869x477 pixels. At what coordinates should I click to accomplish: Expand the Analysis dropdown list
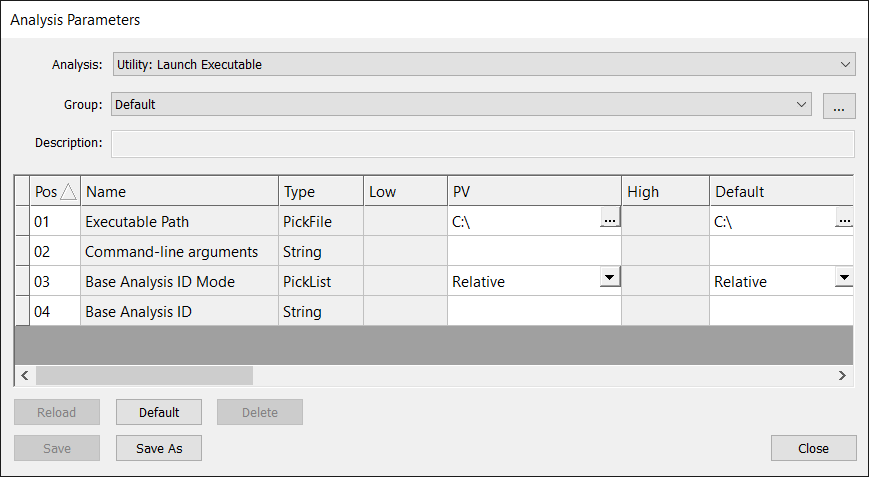click(845, 65)
